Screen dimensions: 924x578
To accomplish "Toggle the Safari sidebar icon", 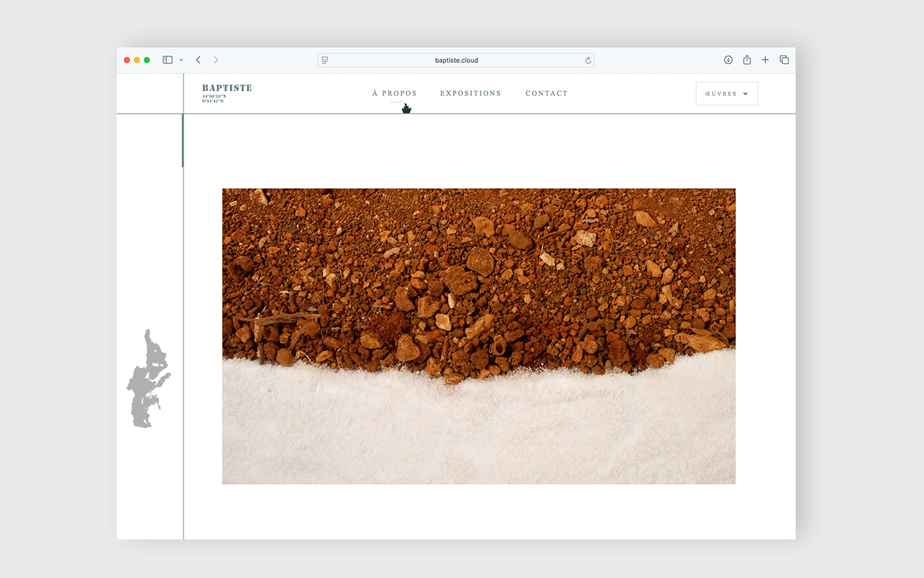I will coord(167,60).
